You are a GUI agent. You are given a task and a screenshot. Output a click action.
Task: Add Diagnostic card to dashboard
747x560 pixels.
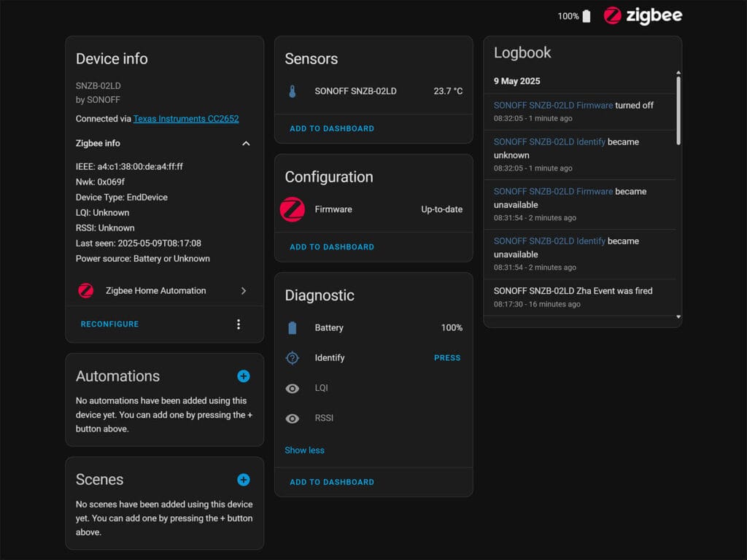tap(332, 482)
